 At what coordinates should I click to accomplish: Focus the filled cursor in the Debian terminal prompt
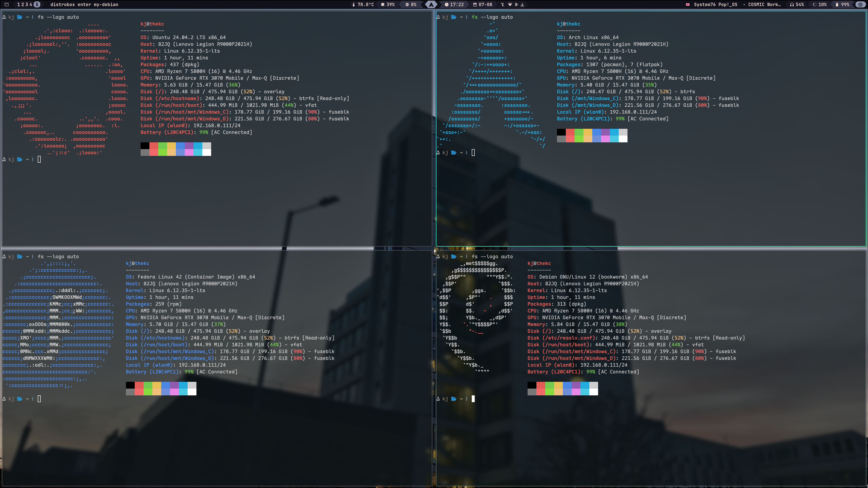(473, 399)
